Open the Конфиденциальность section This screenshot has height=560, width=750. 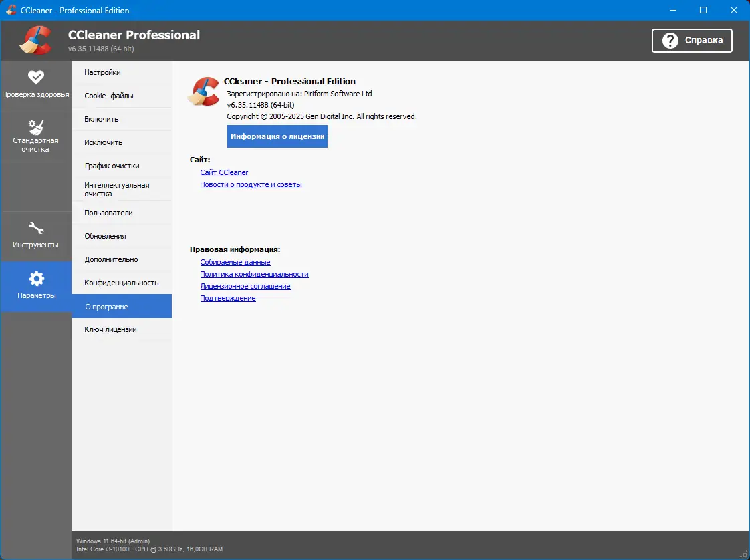tap(122, 283)
